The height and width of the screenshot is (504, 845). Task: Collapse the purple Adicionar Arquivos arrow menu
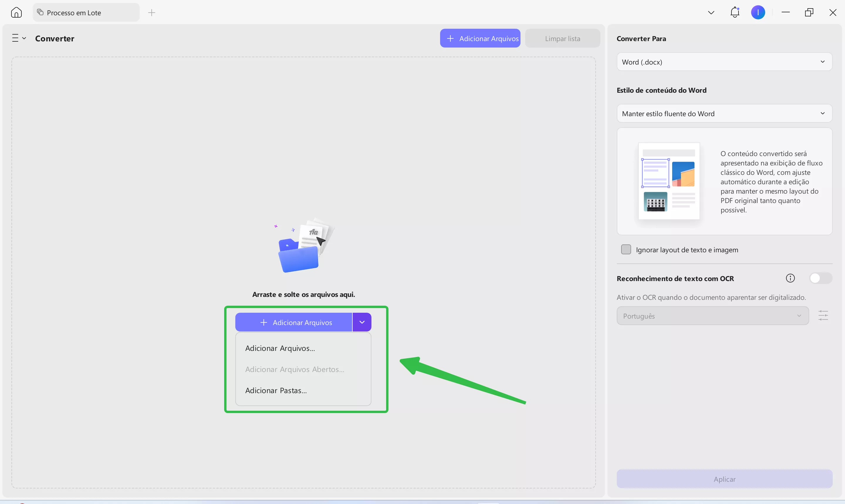tap(362, 322)
